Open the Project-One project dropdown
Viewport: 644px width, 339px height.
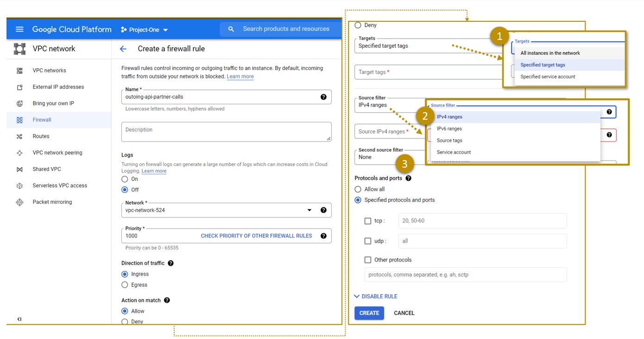click(144, 30)
